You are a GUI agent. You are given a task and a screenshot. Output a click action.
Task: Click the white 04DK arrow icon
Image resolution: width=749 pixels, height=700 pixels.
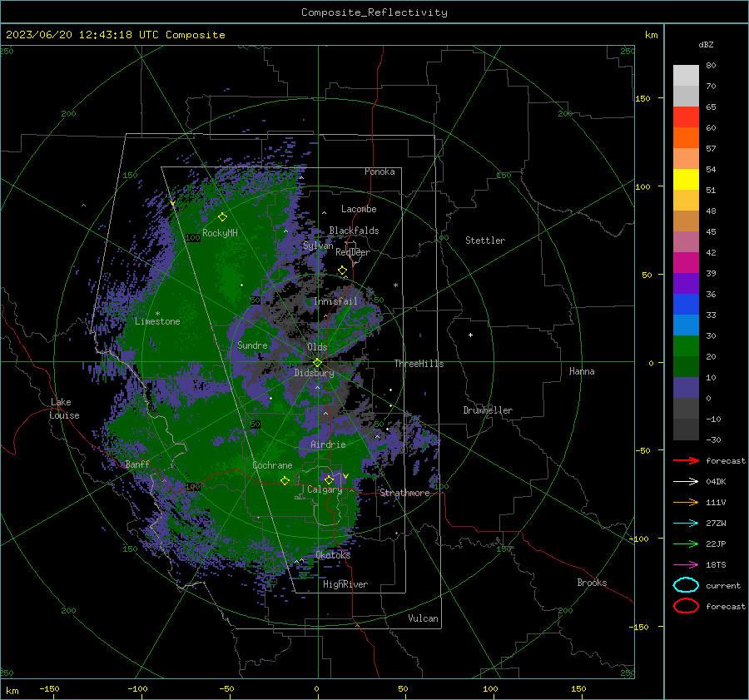point(686,481)
